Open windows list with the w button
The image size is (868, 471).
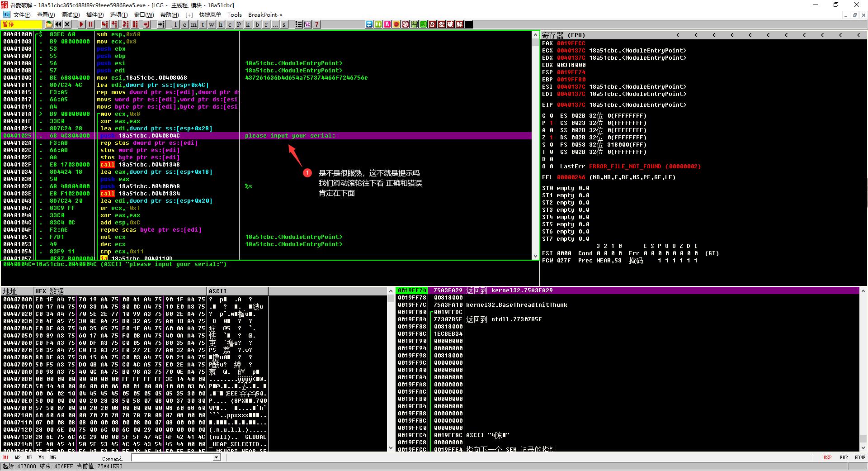(x=212, y=24)
